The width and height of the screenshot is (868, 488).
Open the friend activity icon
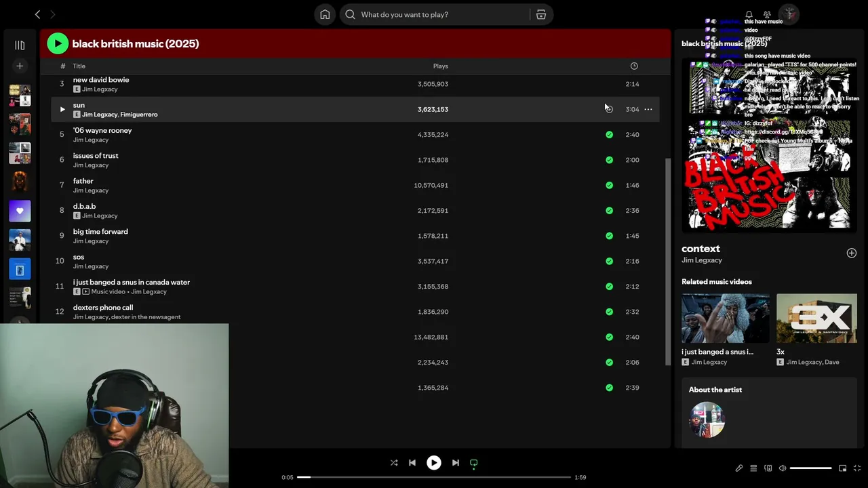tap(767, 14)
